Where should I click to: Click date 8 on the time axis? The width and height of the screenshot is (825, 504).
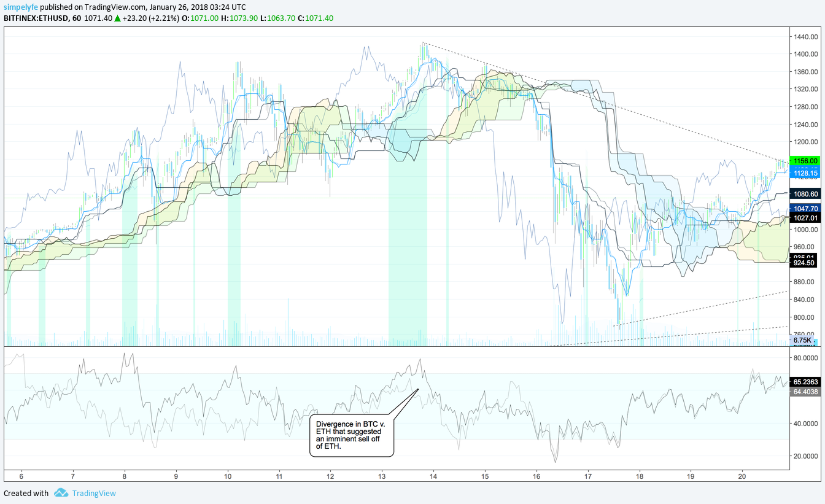pyautogui.click(x=125, y=476)
